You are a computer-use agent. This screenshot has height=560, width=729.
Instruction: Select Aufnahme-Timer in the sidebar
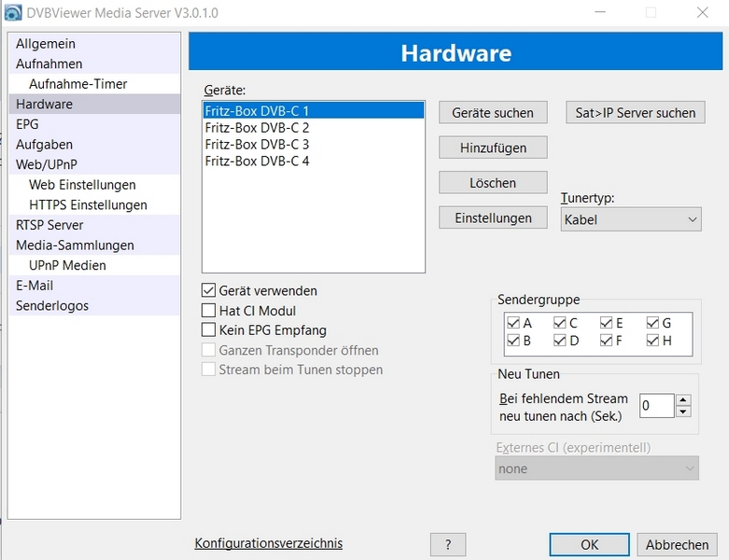(77, 84)
